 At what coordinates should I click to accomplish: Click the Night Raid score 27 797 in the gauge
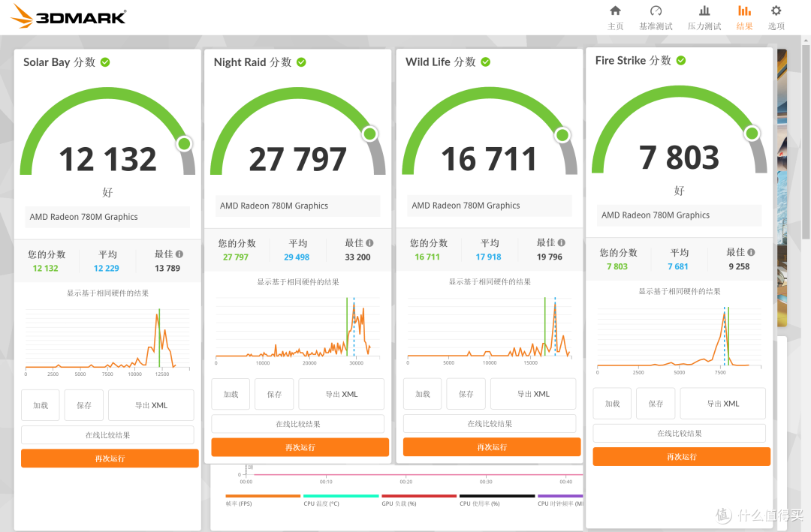tap(298, 159)
